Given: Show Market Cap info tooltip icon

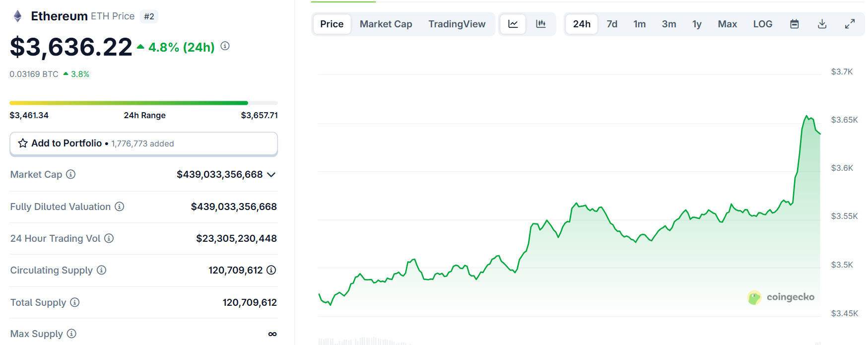Looking at the screenshot, I should 71,174.
